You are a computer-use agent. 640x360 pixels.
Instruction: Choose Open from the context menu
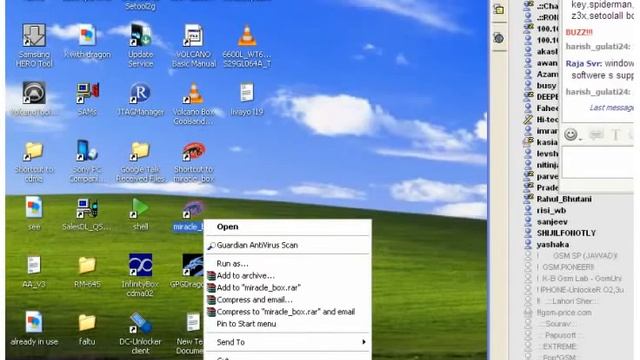[287, 227]
